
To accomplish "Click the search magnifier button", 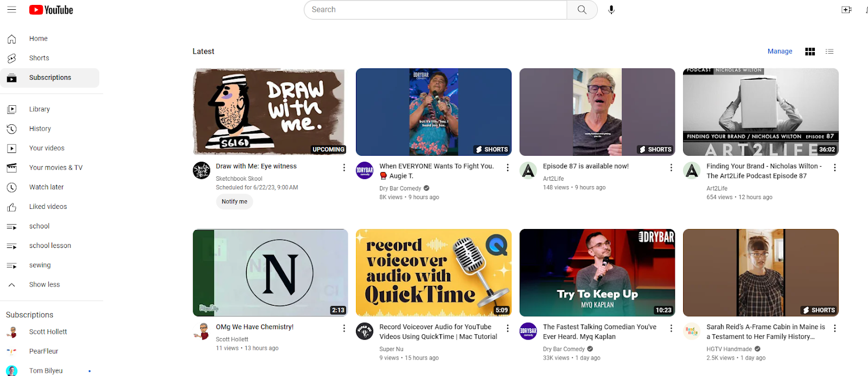I will [x=582, y=10].
